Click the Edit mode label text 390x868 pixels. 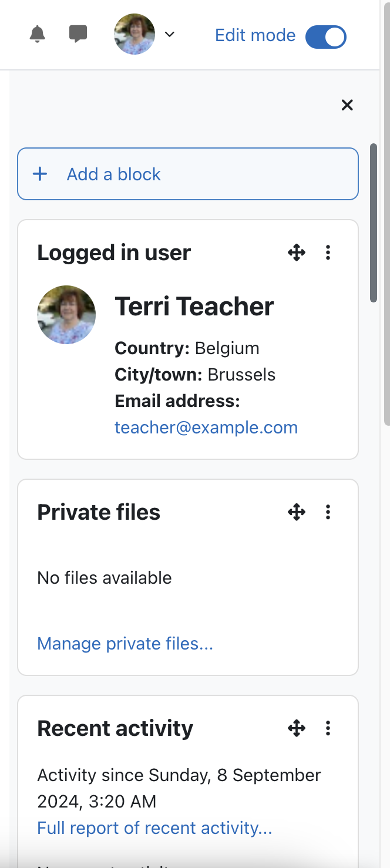tap(255, 35)
